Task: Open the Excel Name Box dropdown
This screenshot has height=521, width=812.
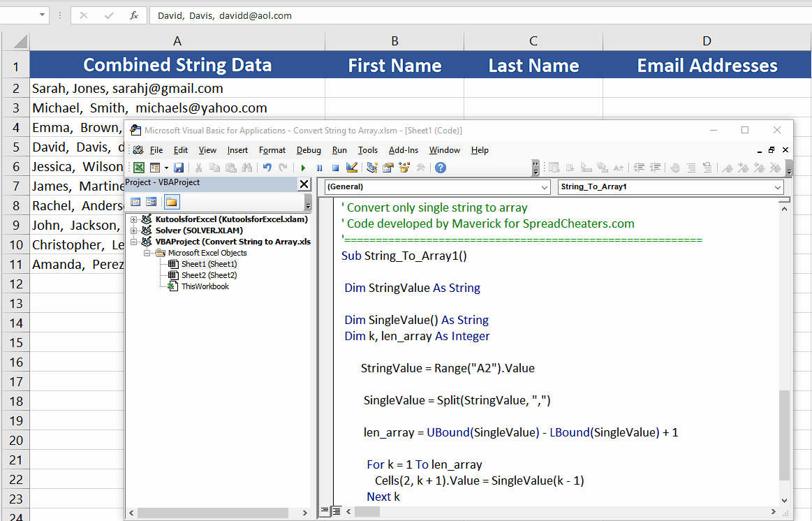Action: pos(42,15)
